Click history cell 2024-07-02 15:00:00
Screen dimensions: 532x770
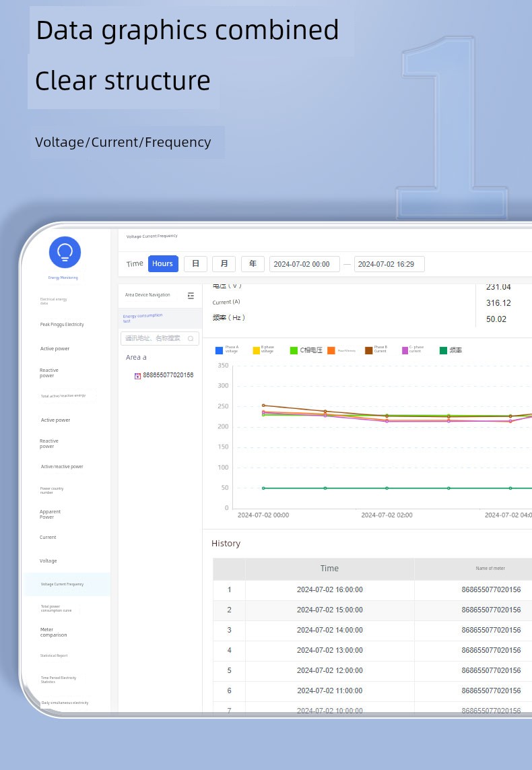329,610
